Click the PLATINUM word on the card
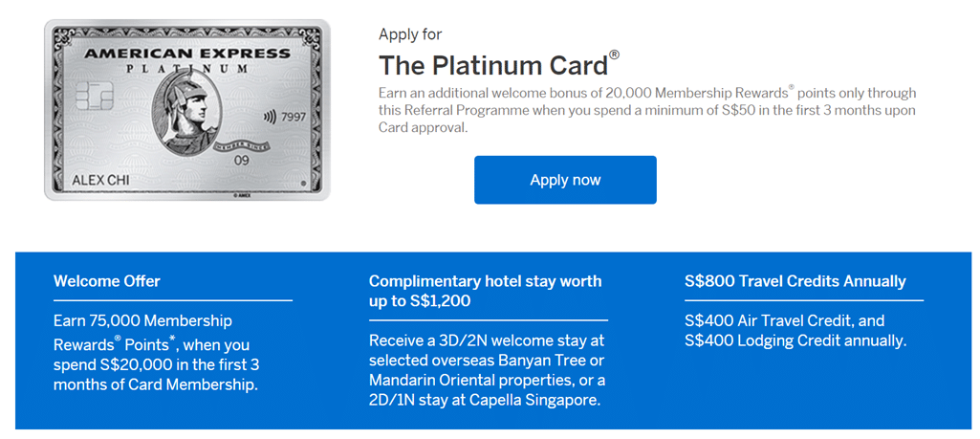Image resolution: width=980 pixels, height=439 pixels. tap(187, 70)
